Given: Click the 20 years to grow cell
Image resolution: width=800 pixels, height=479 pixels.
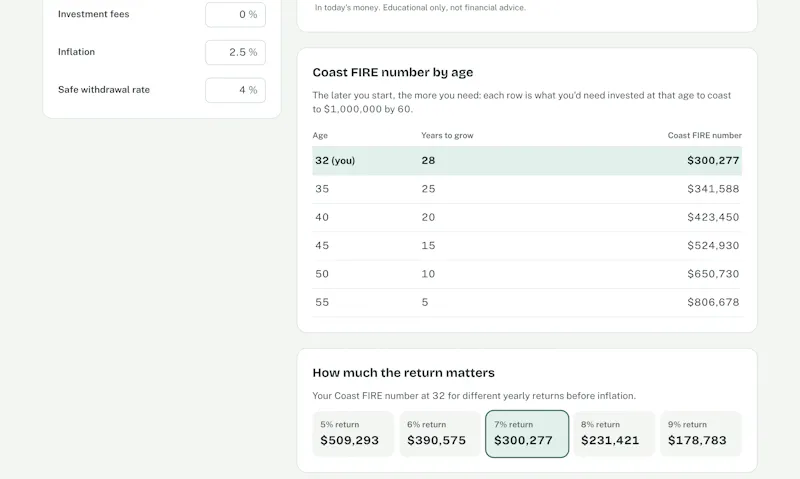Looking at the screenshot, I should coord(428,217).
